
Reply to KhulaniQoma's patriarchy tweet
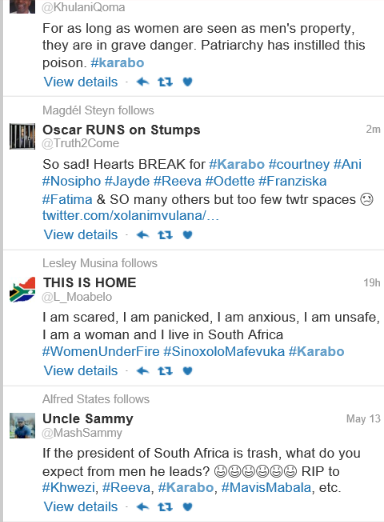tap(143, 82)
